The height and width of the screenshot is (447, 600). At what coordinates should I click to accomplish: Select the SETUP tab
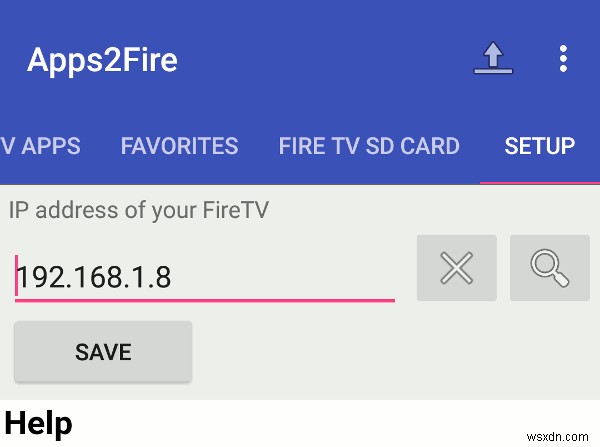coord(539,146)
